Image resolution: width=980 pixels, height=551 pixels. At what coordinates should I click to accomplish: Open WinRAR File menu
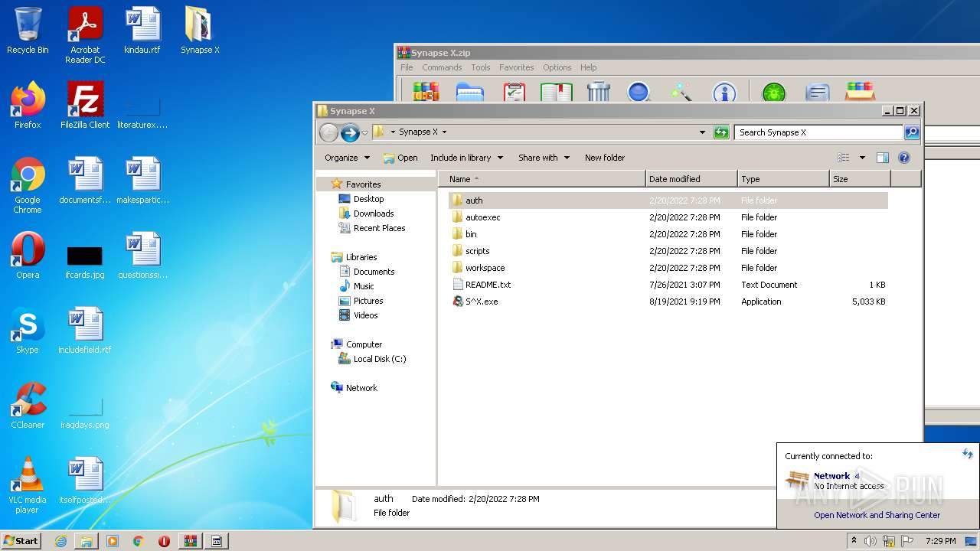tap(407, 67)
